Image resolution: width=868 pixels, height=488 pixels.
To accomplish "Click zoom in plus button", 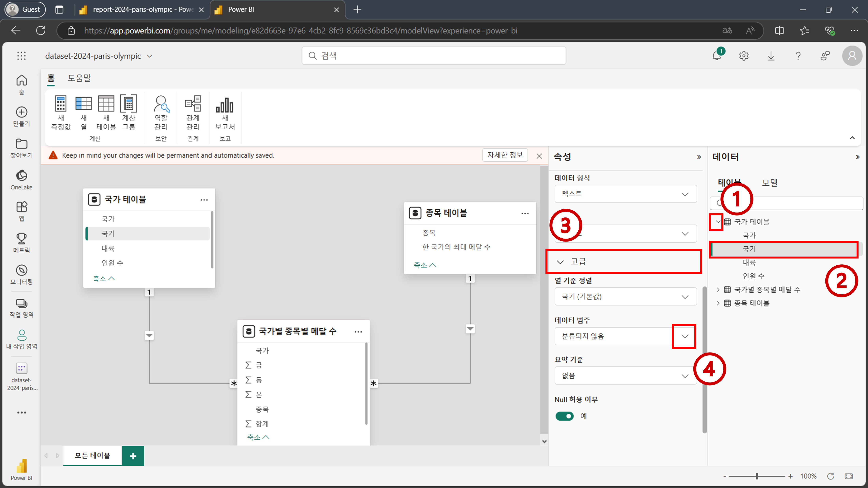I will point(790,476).
